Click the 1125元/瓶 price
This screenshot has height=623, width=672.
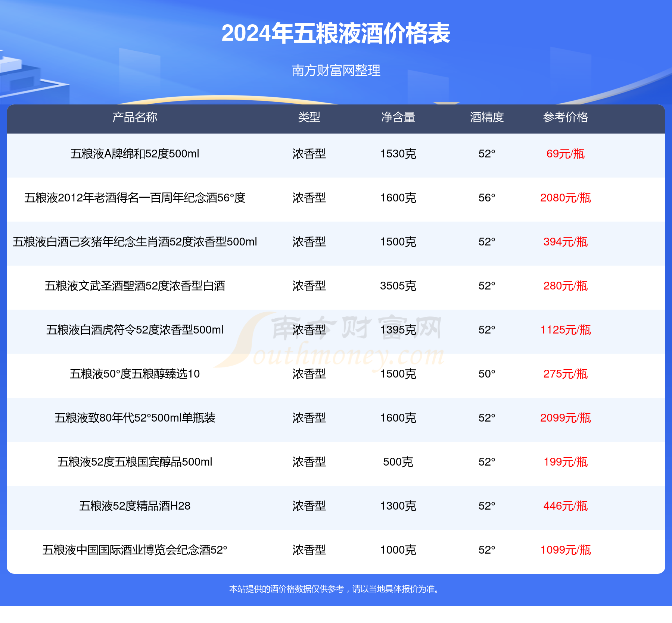coord(566,330)
